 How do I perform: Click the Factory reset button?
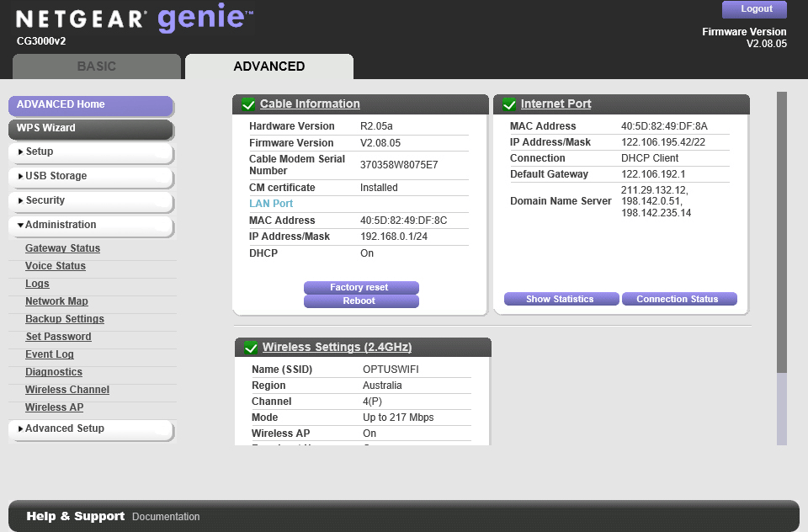point(361,288)
